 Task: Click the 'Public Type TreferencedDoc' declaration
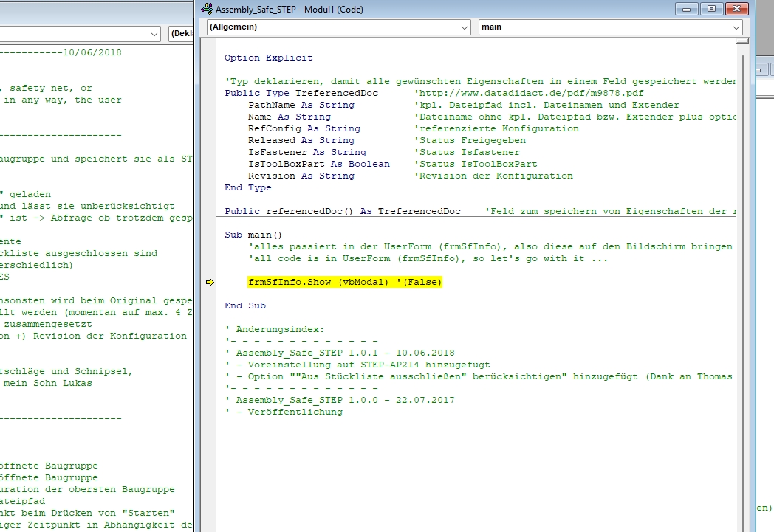coord(301,93)
